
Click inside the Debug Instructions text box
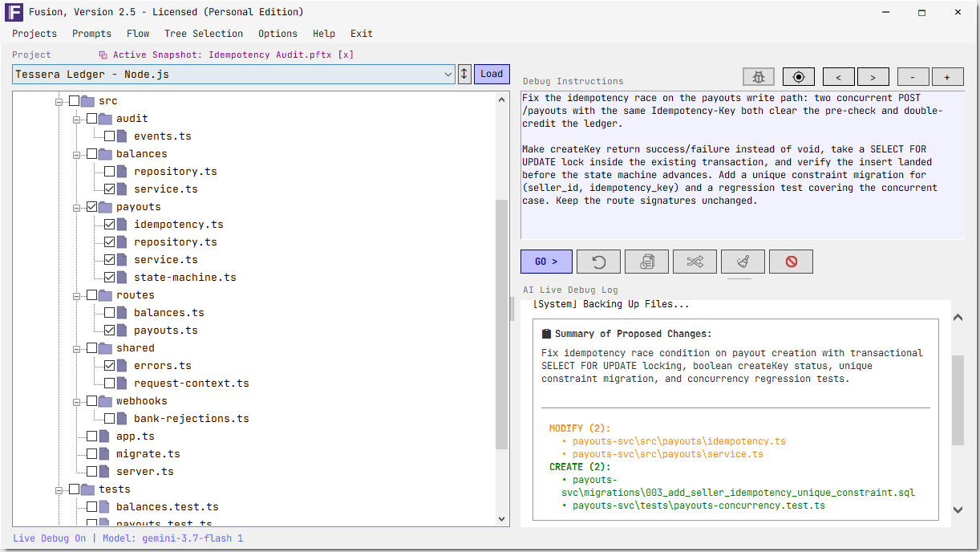743,164
